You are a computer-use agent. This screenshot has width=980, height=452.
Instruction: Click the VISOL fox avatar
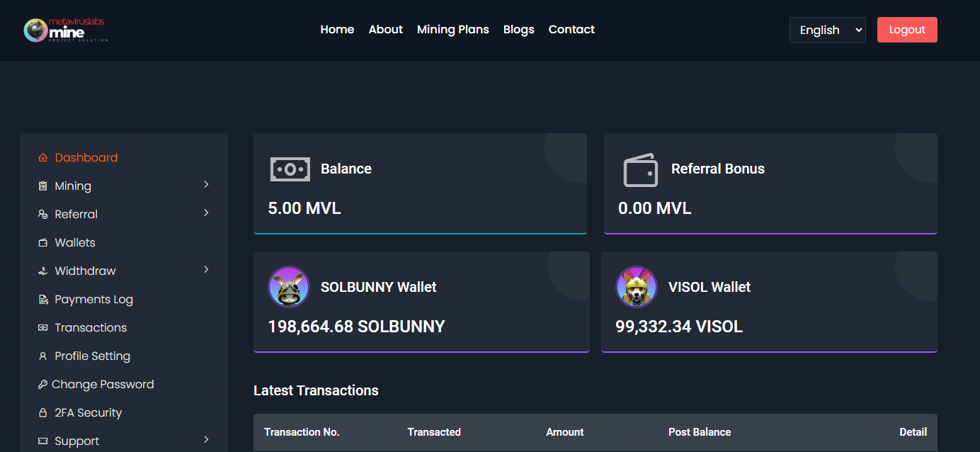[637, 287]
